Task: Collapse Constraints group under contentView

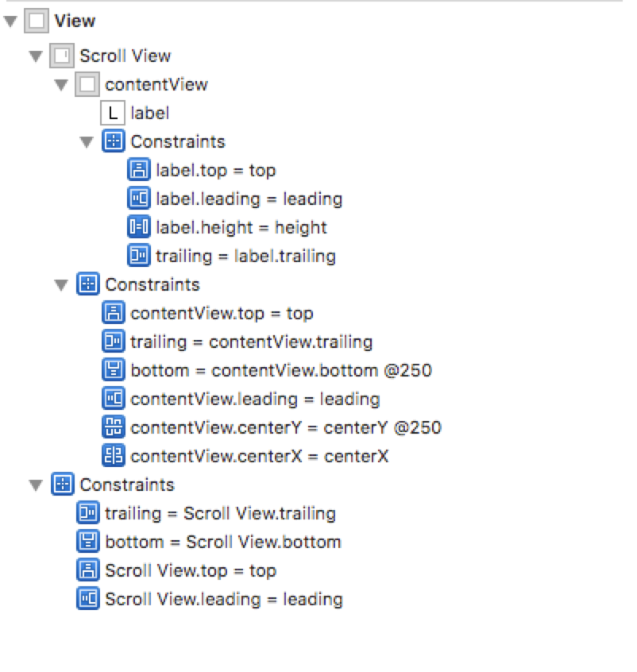Action: click(87, 142)
